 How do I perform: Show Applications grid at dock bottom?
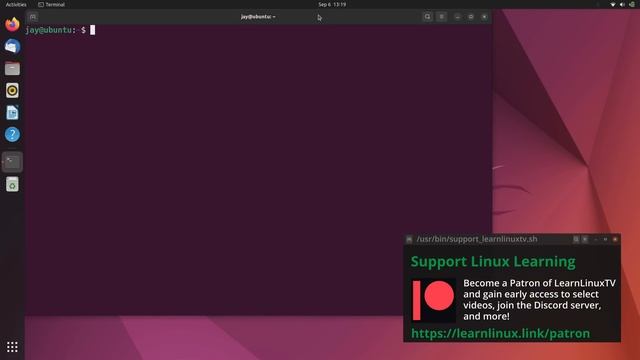click(12, 347)
